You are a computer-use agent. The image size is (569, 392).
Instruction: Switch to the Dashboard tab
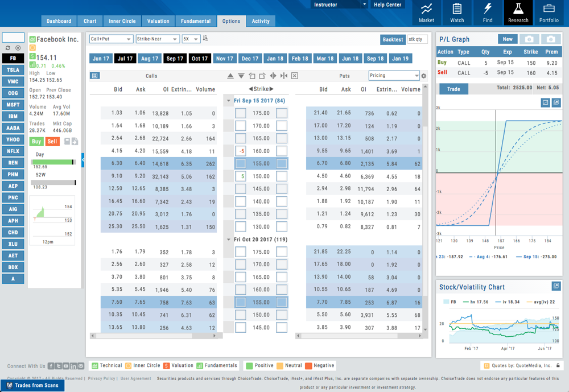[x=59, y=21]
